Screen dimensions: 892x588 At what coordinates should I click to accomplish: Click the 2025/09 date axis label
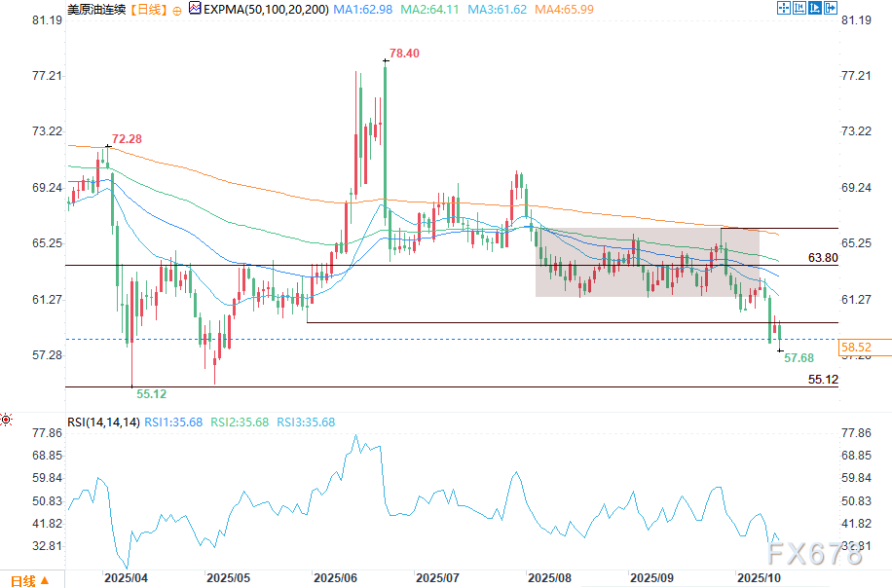(x=651, y=577)
